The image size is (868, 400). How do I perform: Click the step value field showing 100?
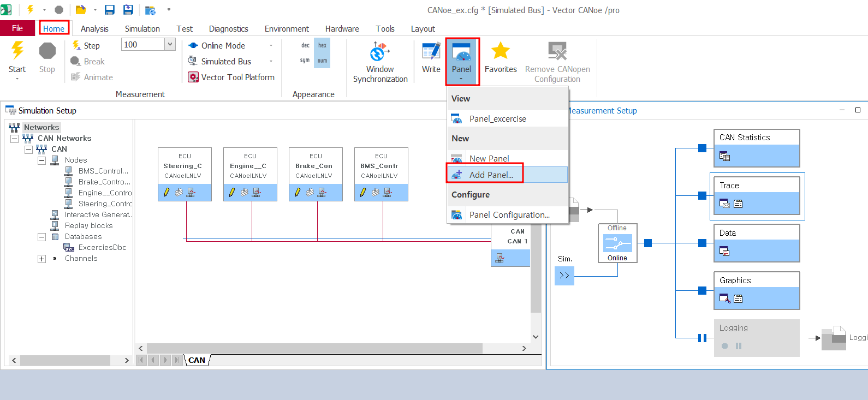(x=143, y=45)
